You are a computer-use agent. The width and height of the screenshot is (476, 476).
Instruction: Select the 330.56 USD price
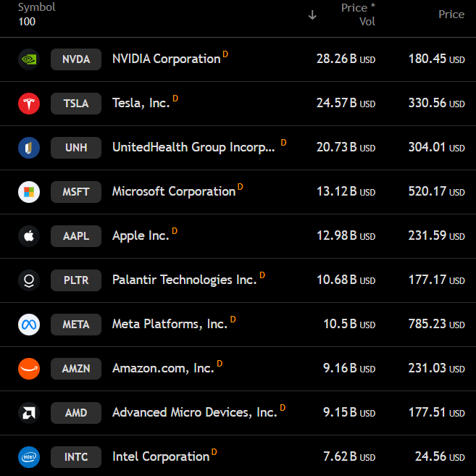(x=437, y=103)
